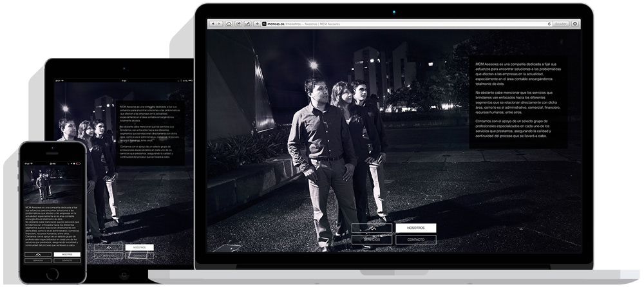Tap CONTACTO on the phone site menu
Image resolution: width=644 pixels, height=287 pixels.
[67, 261]
